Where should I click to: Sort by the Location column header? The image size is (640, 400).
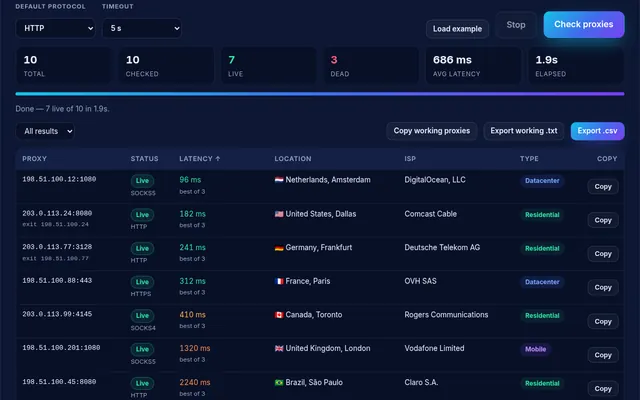[x=293, y=159]
